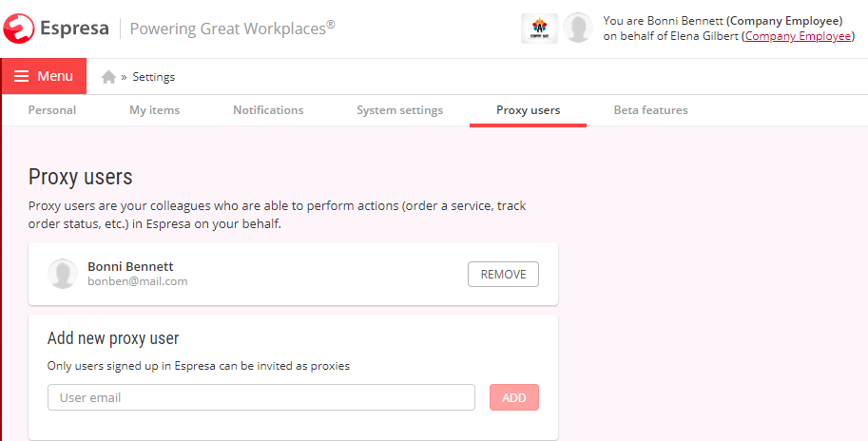Click the Menu label text
This screenshot has width=868, height=441.
pos(55,76)
